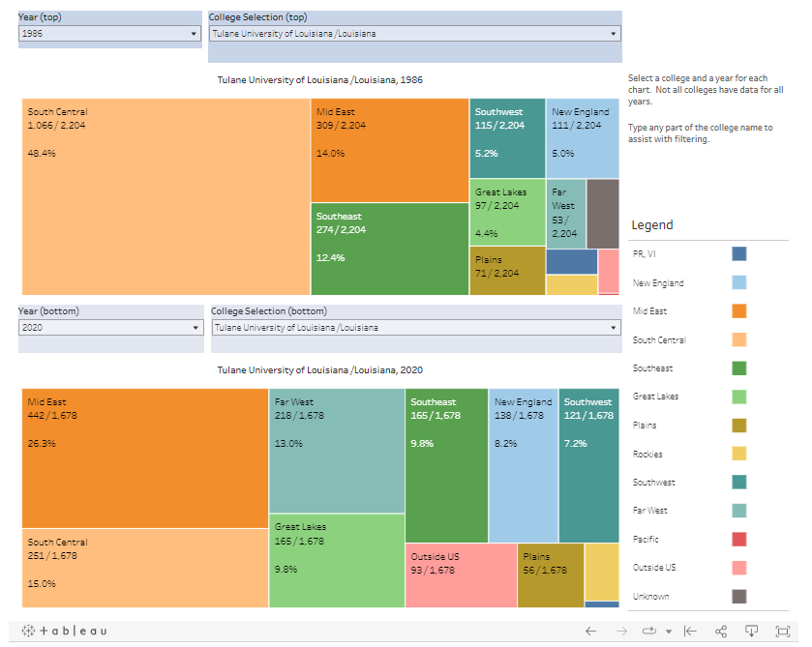Enter full screen mode

point(782,631)
